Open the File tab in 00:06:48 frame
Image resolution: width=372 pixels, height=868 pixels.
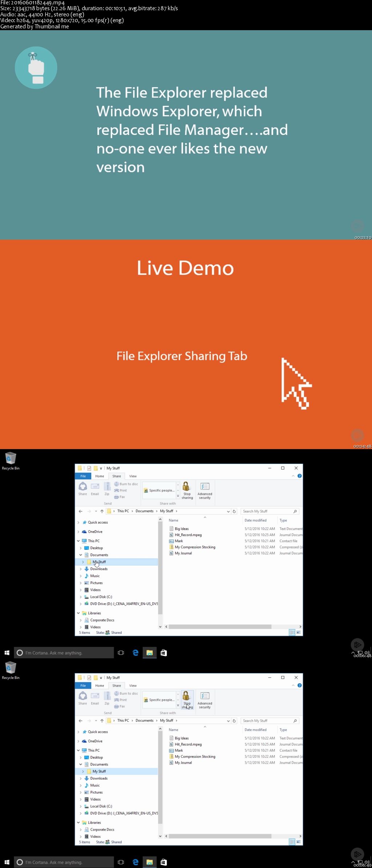pos(83,476)
